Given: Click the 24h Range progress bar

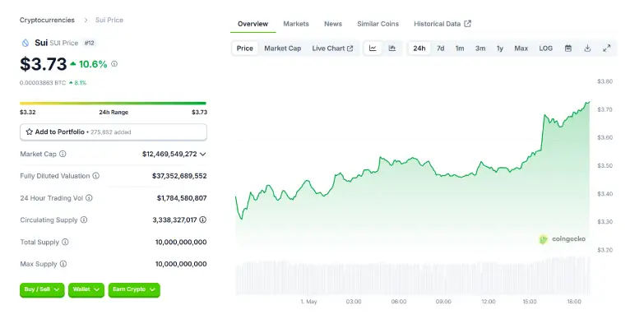Looking at the screenshot, I should (x=113, y=103).
